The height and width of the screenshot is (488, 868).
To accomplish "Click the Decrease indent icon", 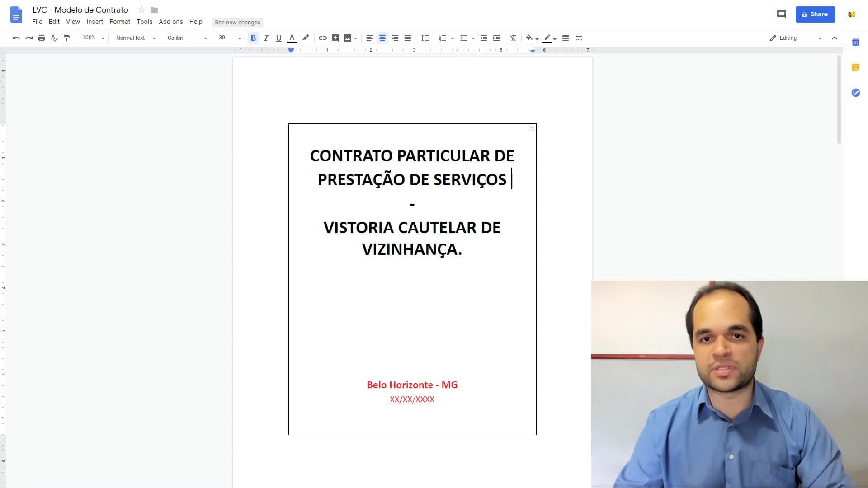I will (484, 38).
